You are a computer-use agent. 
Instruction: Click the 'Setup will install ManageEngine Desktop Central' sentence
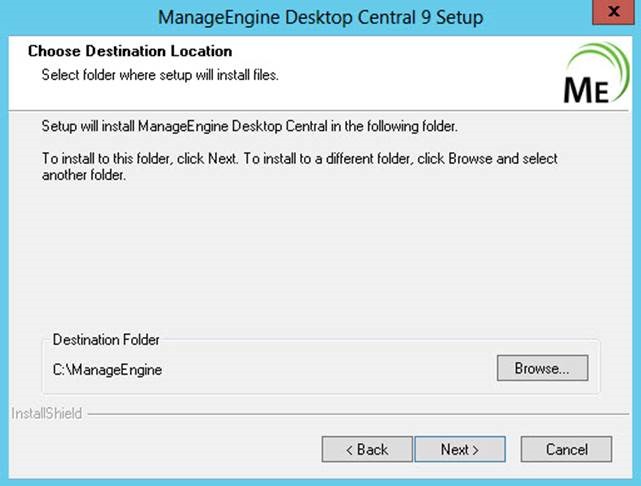[249, 126]
